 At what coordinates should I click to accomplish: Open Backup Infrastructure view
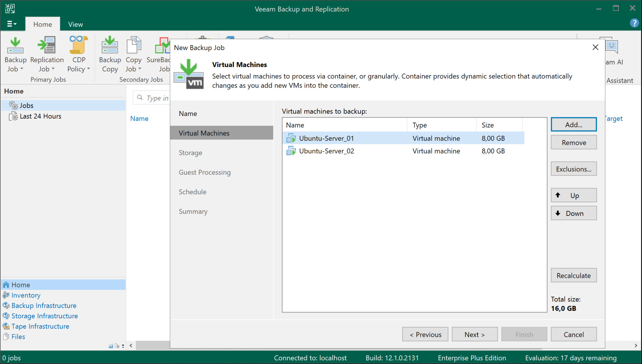(x=44, y=305)
